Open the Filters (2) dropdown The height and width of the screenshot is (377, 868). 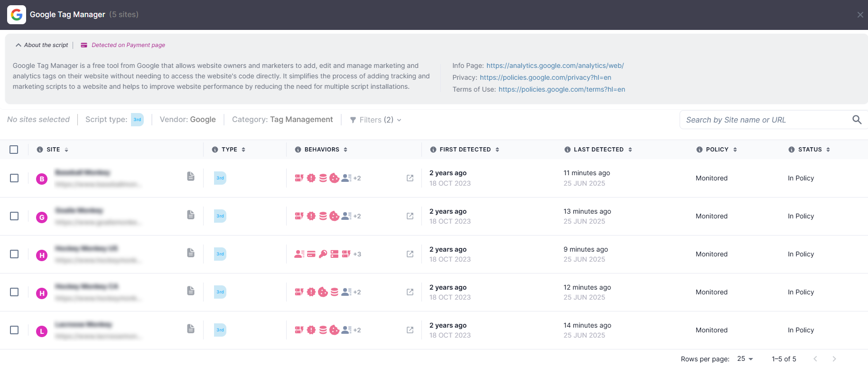[x=376, y=120]
